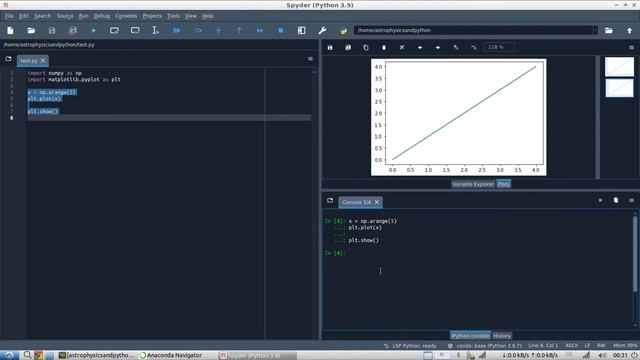Open the View menu

191,16
